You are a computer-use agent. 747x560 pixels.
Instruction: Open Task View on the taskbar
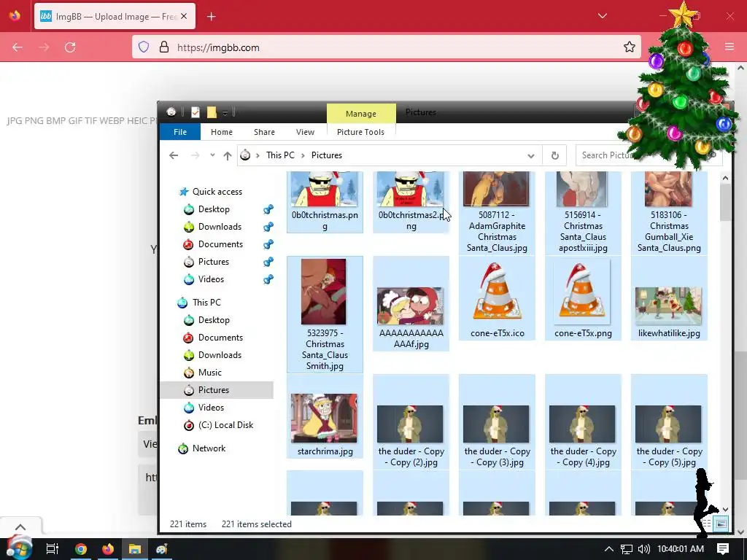[53, 549]
